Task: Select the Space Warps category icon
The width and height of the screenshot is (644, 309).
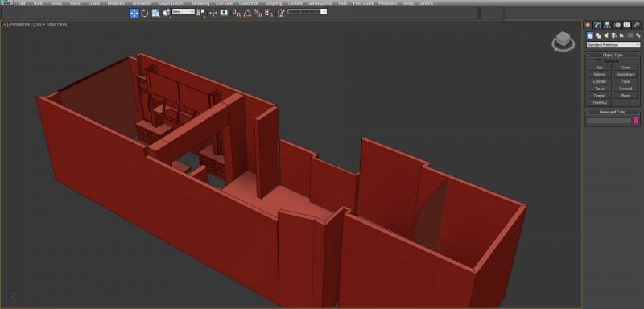Action: coord(630,35)
